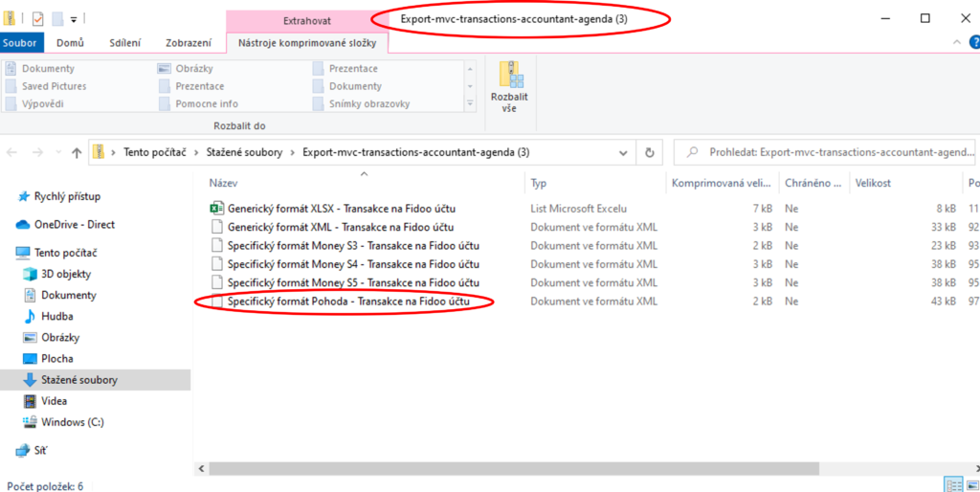Image resolution: width=980 pixels, height=492 pixels.
Task: Select the Generický formát XML file icon
Action: click(216, 227)
